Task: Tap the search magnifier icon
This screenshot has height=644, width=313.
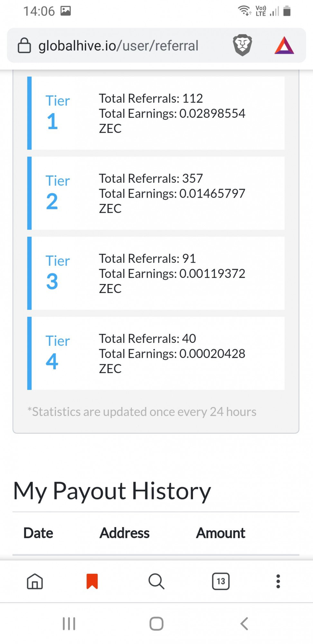Action: [x=156, y=582]
